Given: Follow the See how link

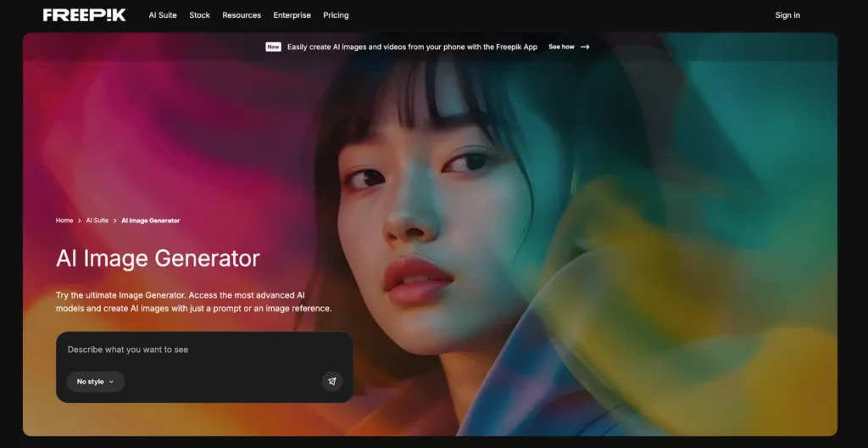Looking at the screenshot, I should (561, 48).
